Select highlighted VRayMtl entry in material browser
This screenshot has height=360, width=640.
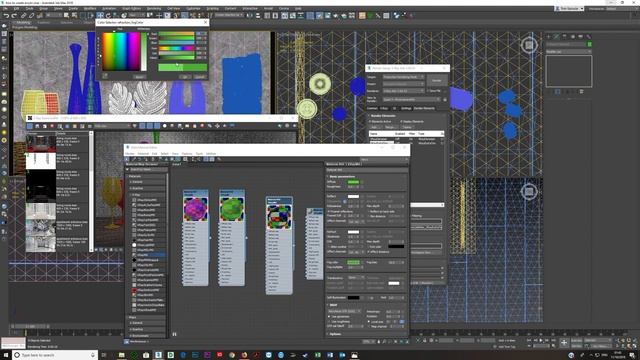148,255
